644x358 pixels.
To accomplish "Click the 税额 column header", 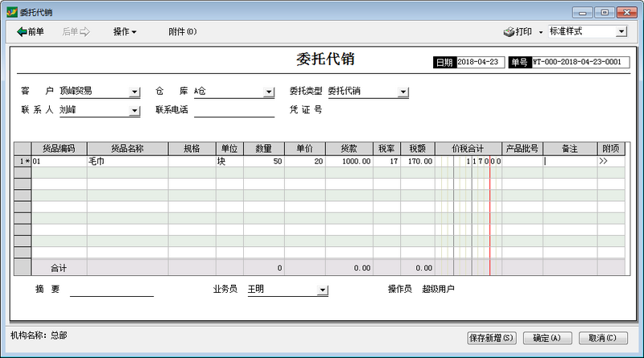I will pos(418,149).
